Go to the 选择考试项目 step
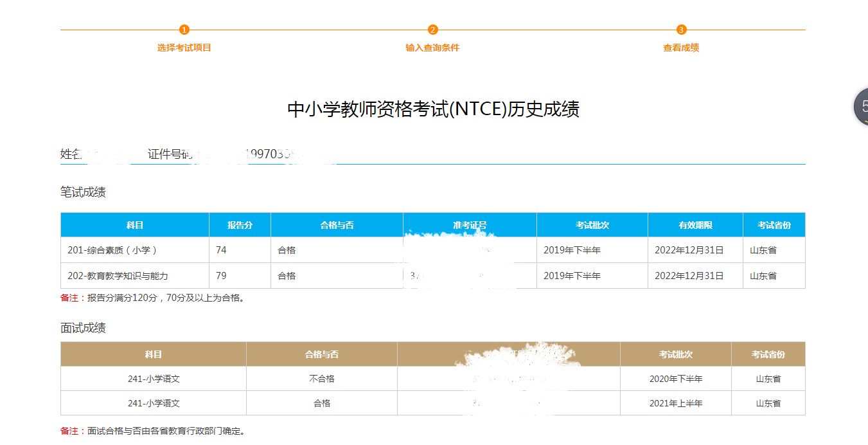The width and height of the screenshot is (868, 445). click(184, 48)
